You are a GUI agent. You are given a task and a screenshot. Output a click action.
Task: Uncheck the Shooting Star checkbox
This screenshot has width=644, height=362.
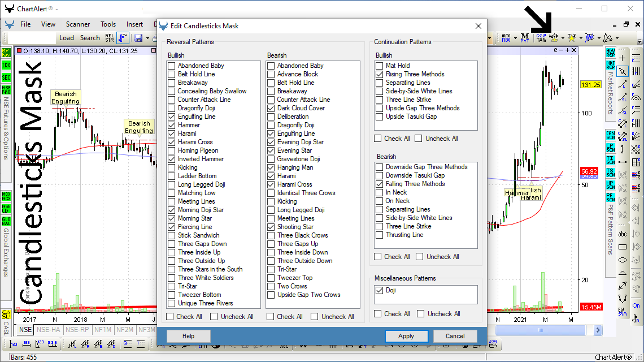point(271,227)
